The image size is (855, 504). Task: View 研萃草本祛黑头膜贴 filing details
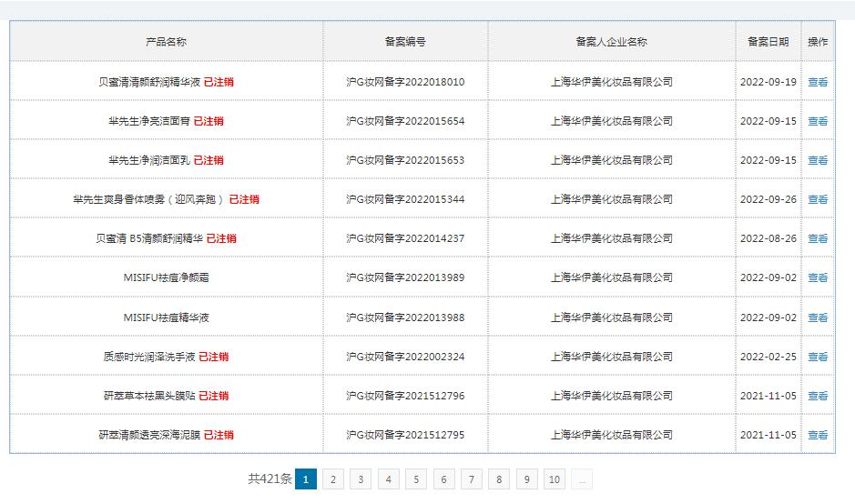(817, 396)
